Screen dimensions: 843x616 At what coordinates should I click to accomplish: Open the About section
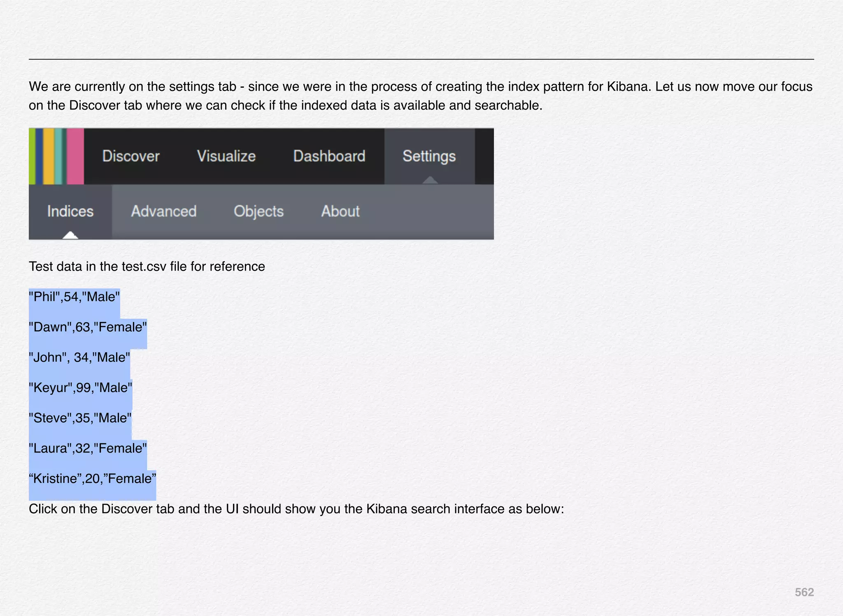click(x=340, y=211)
